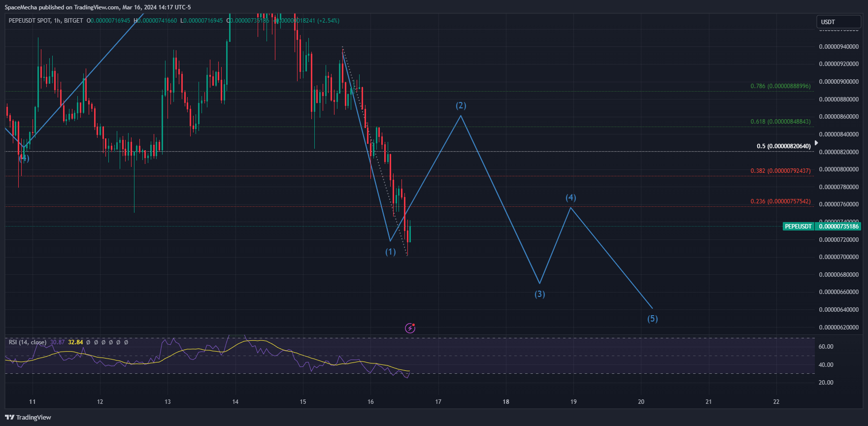Select the 0.236 Fibonacci level label

780,201
